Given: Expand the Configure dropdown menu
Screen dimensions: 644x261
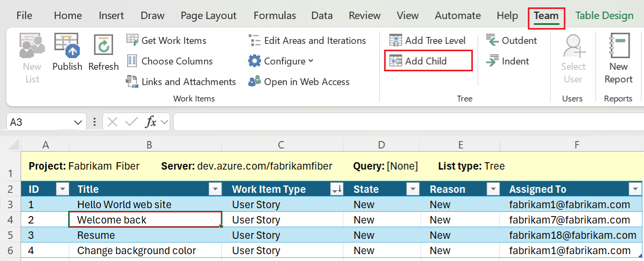Looking at the screenshot, I should 311,61.
